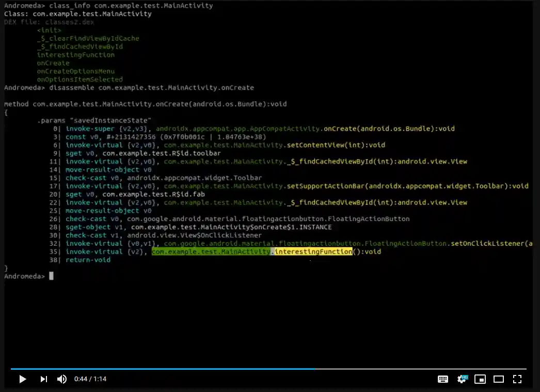Click the _$_clearFindViewByIdCache method name
Image resolution: width=540 pixels, height=392 pixels.
point(88,38)
